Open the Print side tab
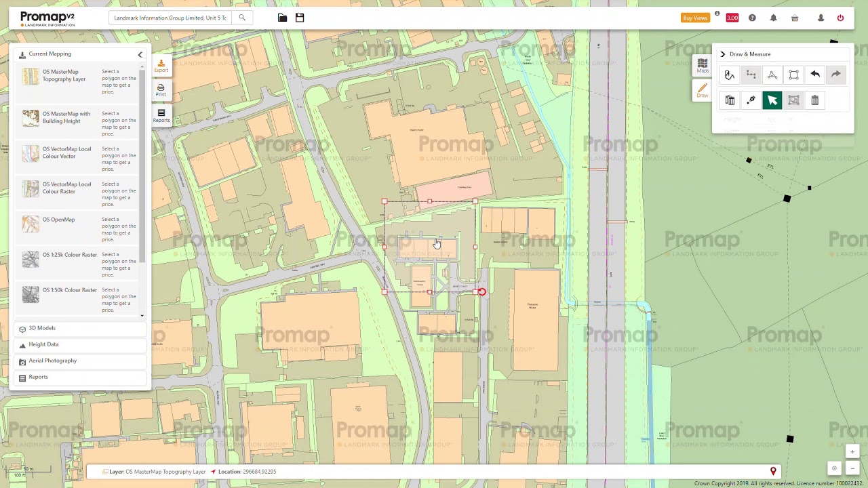868x488 pixels. 161,90
